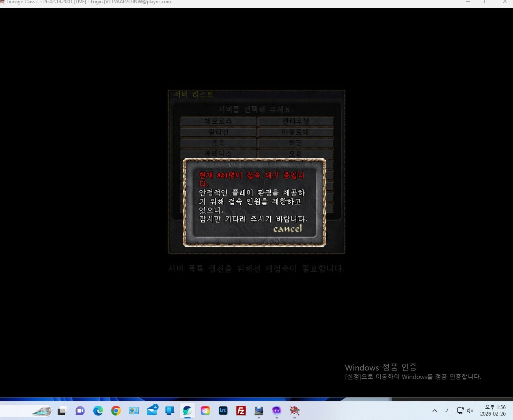
Task: Open Google Chrome from the taskbar
Action: pos(116,411)
